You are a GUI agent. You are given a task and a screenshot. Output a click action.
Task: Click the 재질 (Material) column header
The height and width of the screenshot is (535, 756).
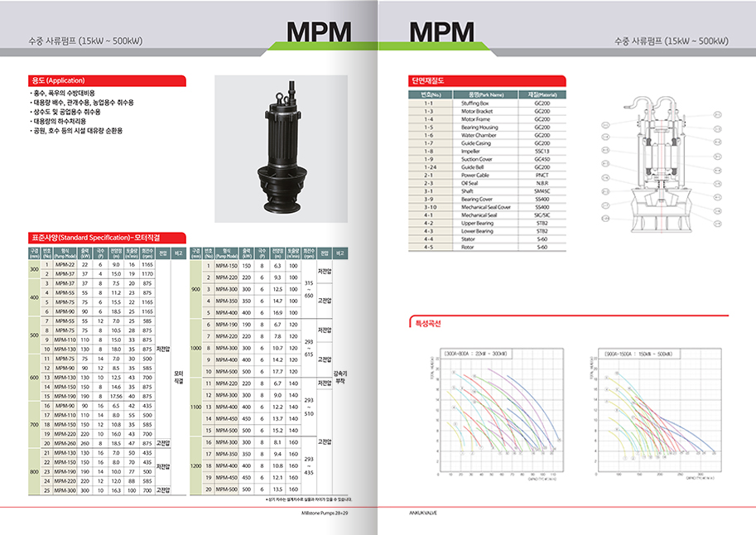(x=542, y=95)
